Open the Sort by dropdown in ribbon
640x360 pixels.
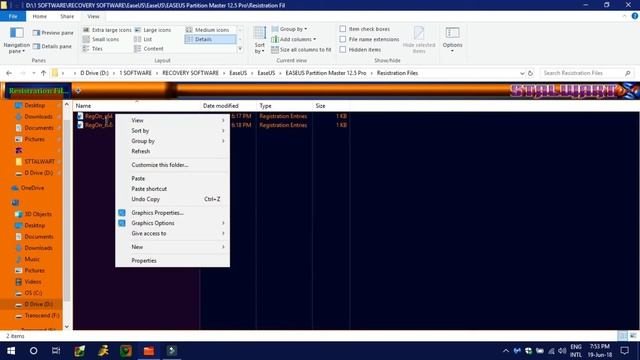click(x=260, y=40)
